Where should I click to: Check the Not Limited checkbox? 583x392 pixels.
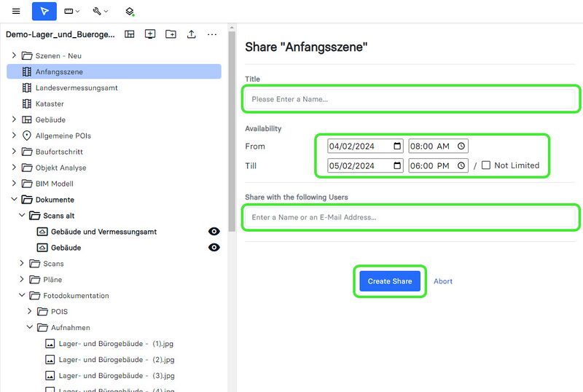point(486,165)
